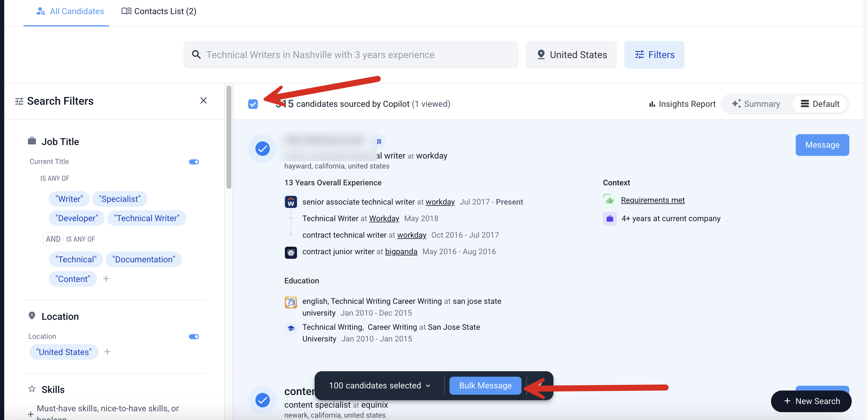The image size is (868, 420).
Task: Add skills via the plus icon
Action: [31, 414]
